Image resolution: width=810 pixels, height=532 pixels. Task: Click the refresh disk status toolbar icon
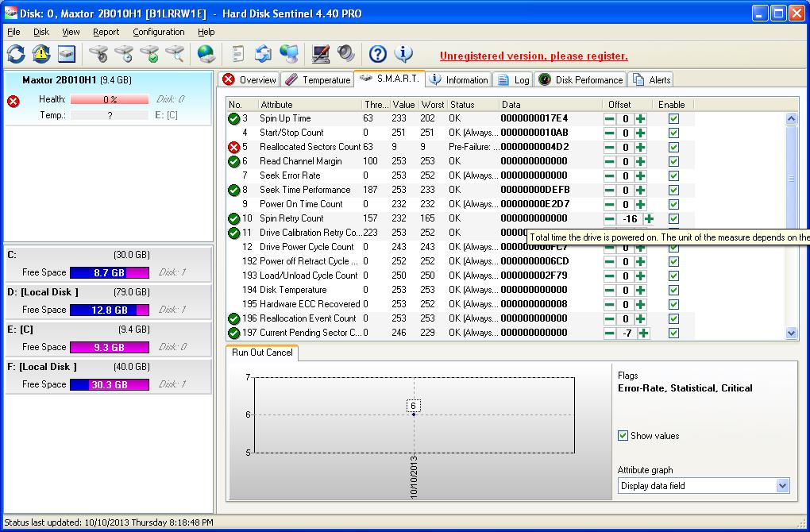(x=16, y=54)
